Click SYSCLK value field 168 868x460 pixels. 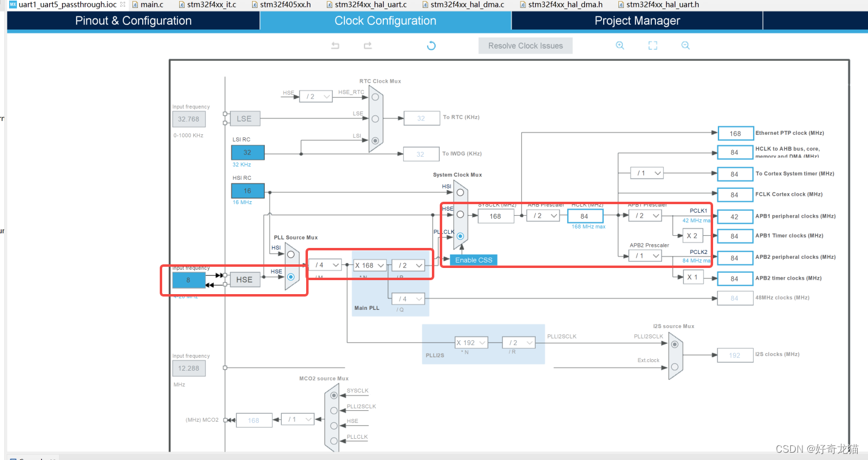pyautogui.click(x=496, y=216)
